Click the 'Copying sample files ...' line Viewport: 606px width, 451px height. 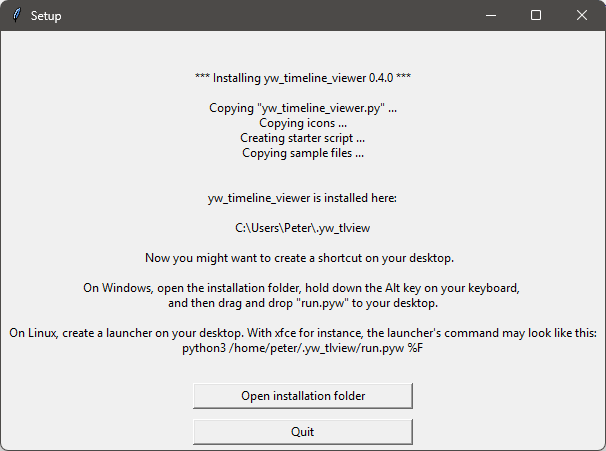coord(303,153)
